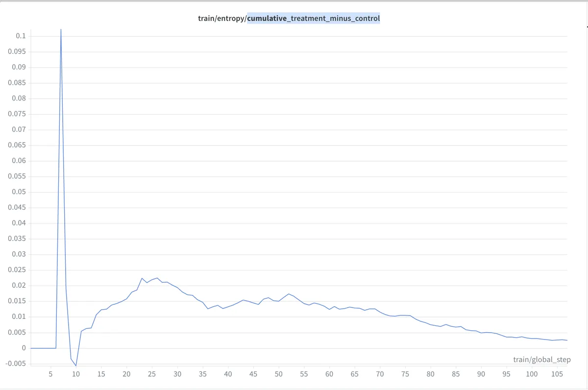588x390 pixels.
Task: Click the x-axis tick label 5
Action: pyautogui.click(x=50, y=374)
